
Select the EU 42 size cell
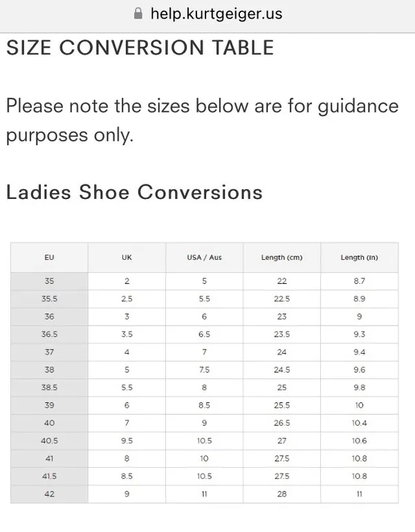point(49,494)
